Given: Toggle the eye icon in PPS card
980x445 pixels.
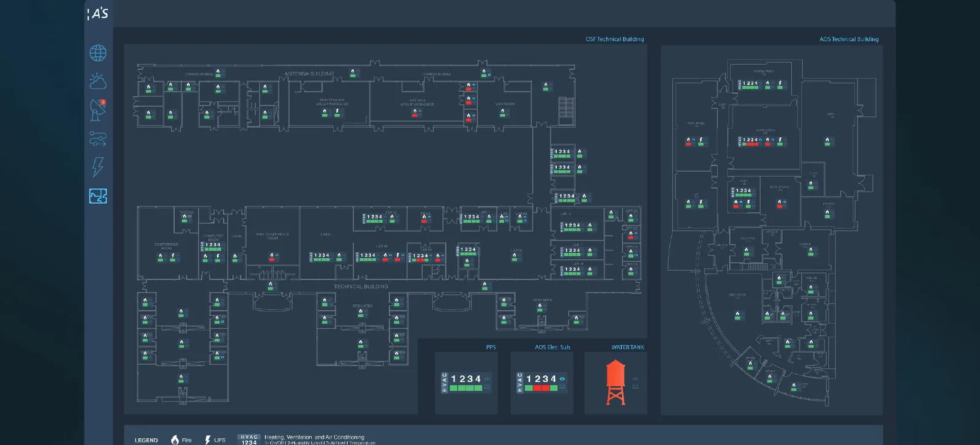Looking at the screenshot, I should click(487, 379).
